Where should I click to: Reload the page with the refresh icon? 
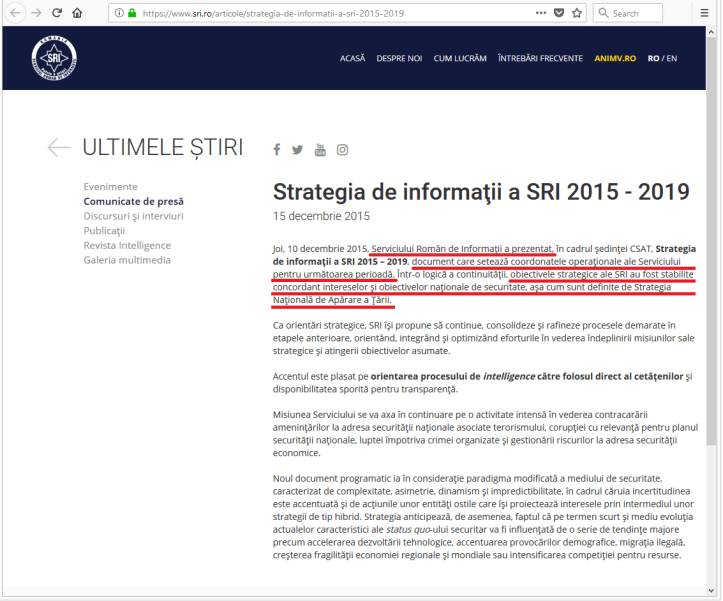pos(57,12)
